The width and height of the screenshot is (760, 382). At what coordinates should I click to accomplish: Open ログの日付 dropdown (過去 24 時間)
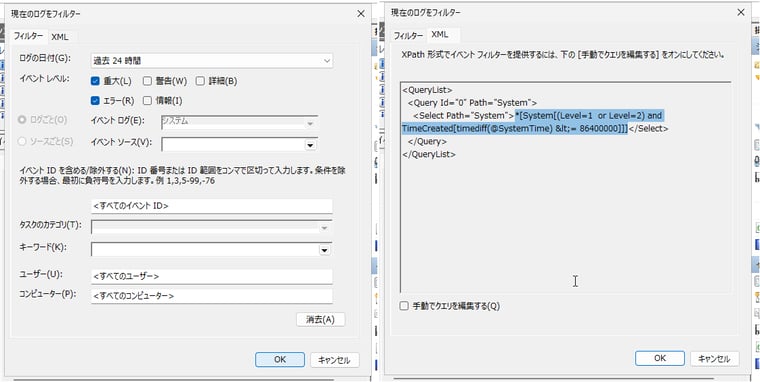pos(212,61)
